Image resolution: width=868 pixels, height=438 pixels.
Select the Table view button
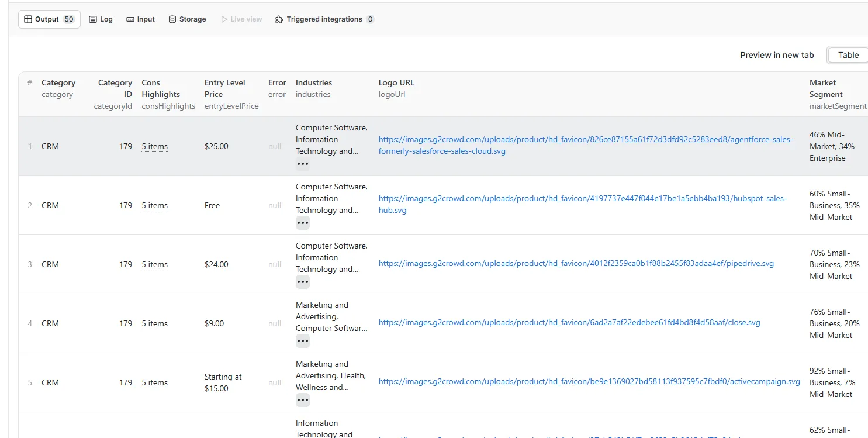pos(848,55)
